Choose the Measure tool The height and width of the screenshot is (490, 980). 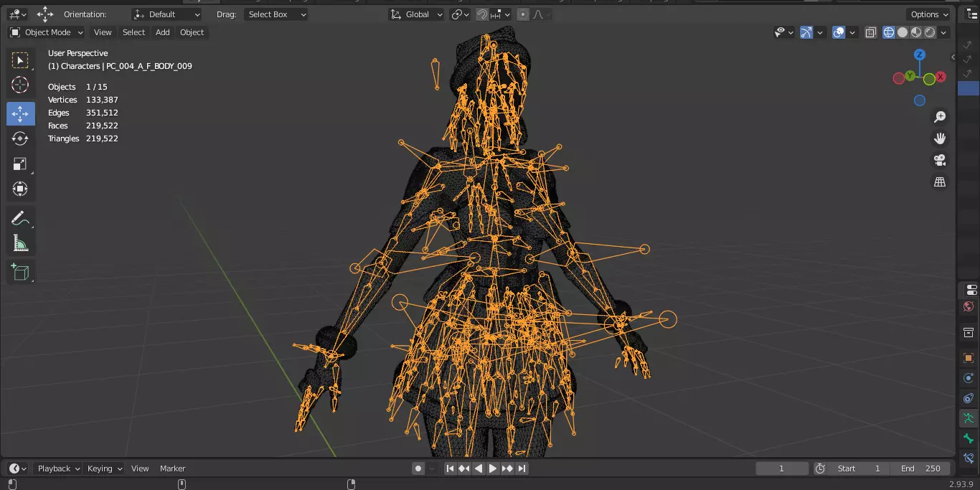click(x=20, y=244)
